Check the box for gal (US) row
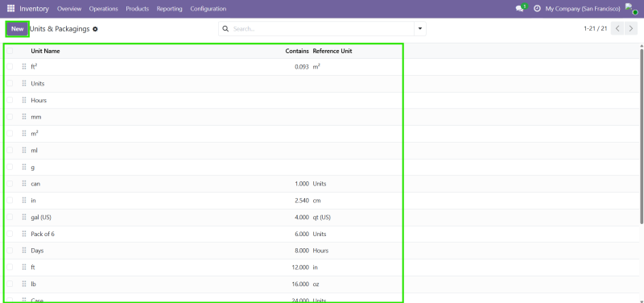This screenshot has width=644, height=303. coord(10,217)
